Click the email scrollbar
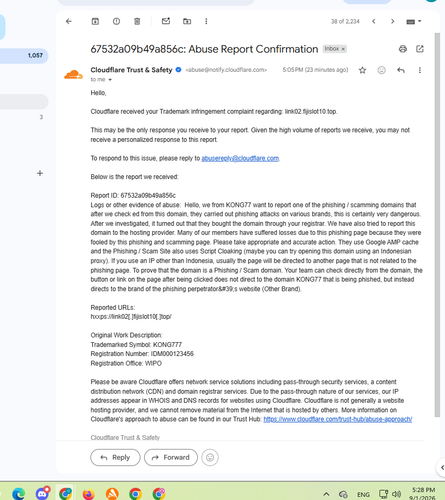 437,225
